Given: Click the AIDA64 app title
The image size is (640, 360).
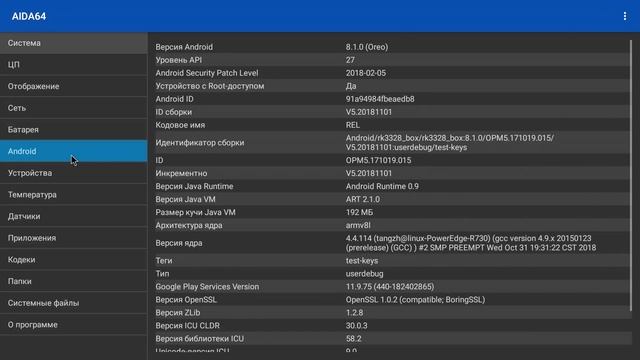Looking at the screenshot, I should pyautogui.click(x=29, y=16).
